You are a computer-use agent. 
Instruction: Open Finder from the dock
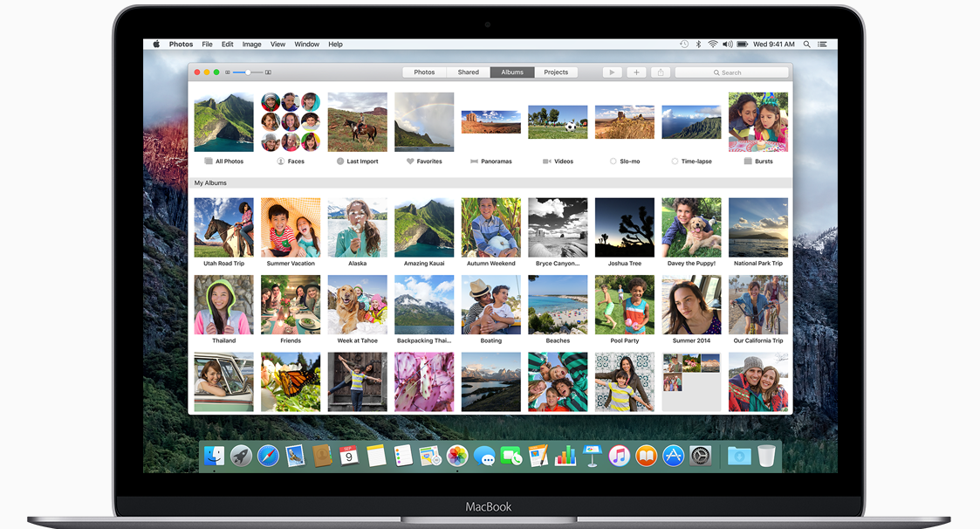click(214, 456)
